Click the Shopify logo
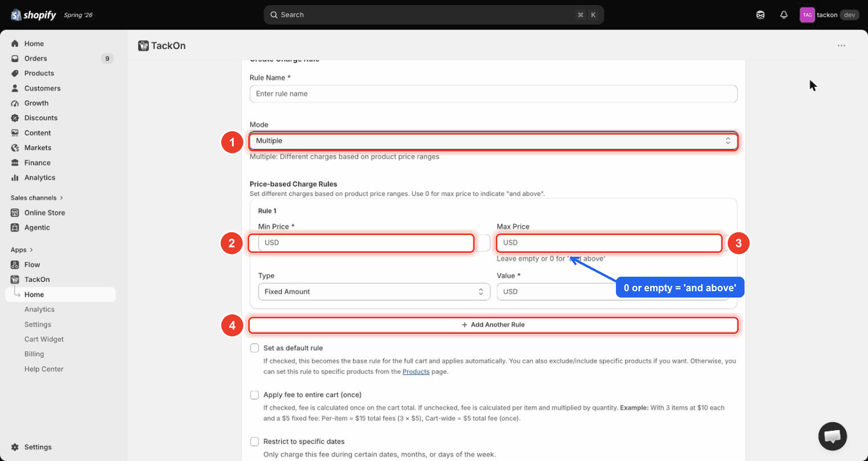The width and height of the screenshot is (868, 461). pos(34,15)
